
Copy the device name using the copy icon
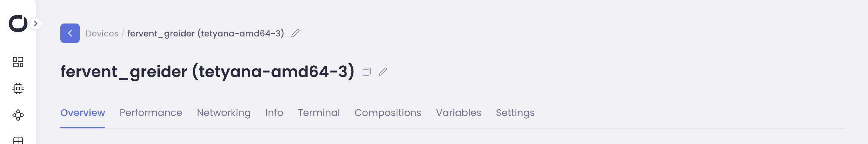367,72
